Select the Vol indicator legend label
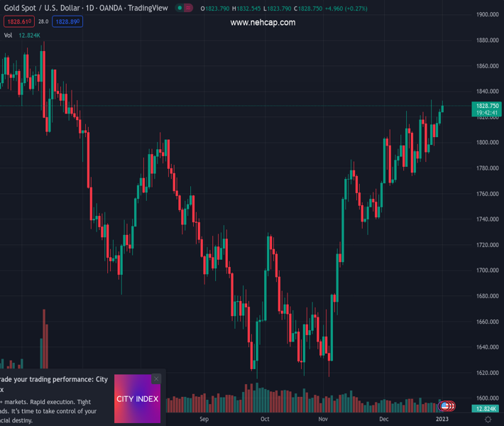Viewport: 504px width, 426px height. pos(8,35)
